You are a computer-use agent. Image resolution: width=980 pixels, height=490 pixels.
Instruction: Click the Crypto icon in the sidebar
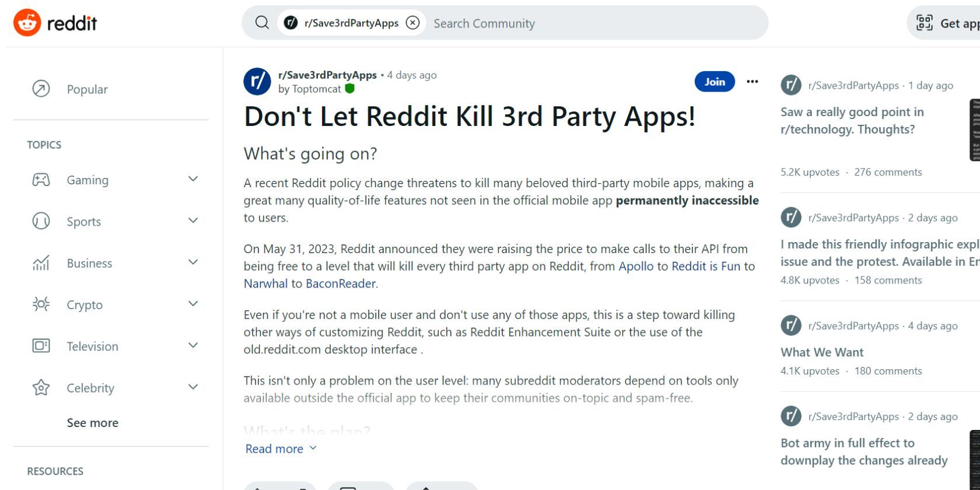coord(41,304)
